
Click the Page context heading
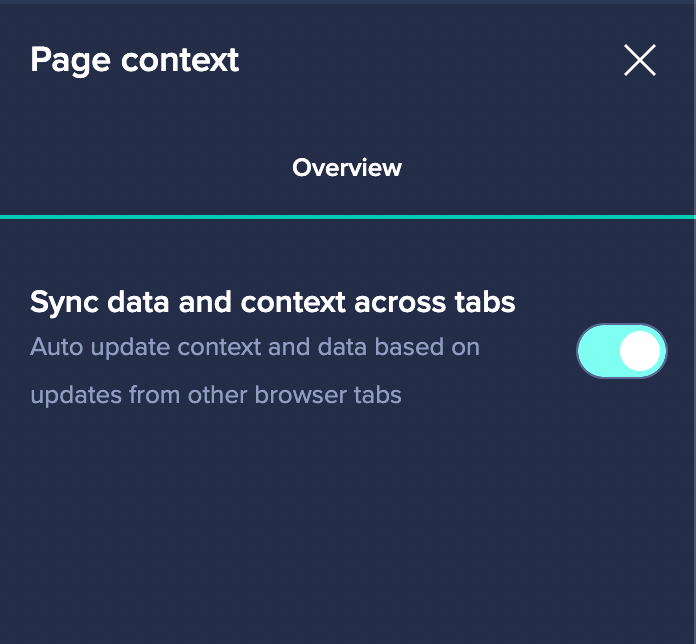click(135, 60)
